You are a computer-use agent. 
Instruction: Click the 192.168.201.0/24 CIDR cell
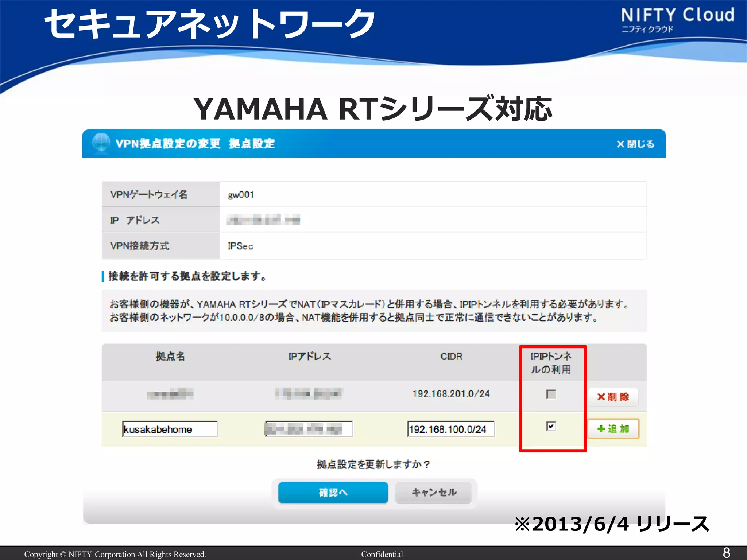tap(451, 394)
